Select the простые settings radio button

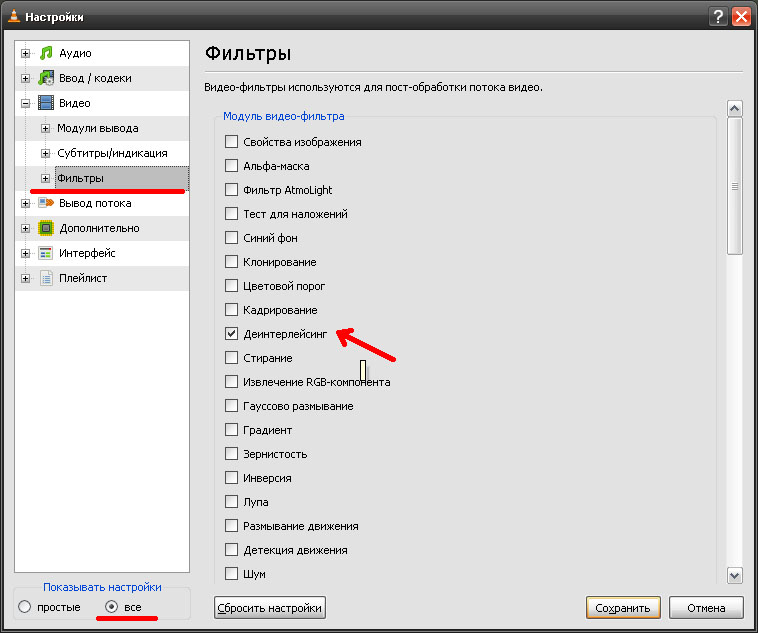(25, 607)
